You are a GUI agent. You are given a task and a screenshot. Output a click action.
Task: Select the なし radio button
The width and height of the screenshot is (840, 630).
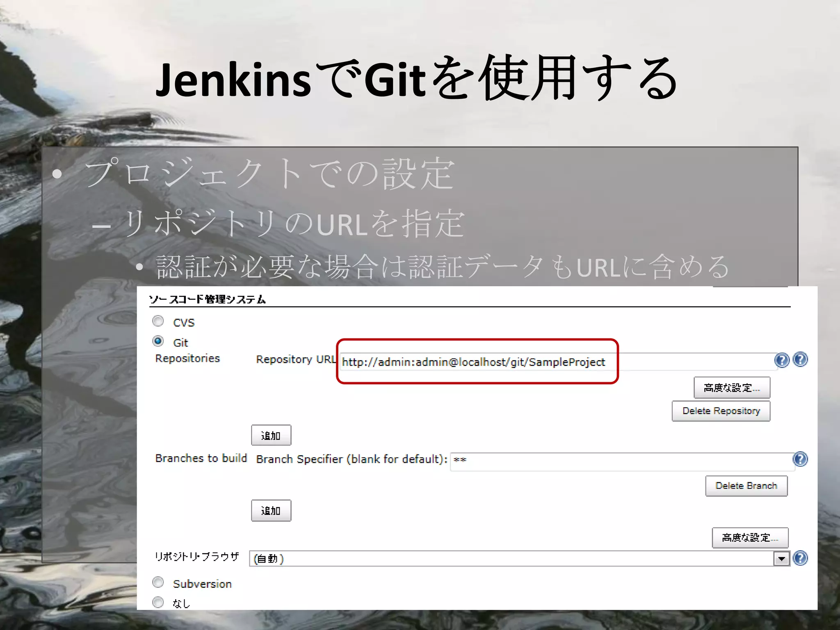pyautogui.click(x=158, y=603)
